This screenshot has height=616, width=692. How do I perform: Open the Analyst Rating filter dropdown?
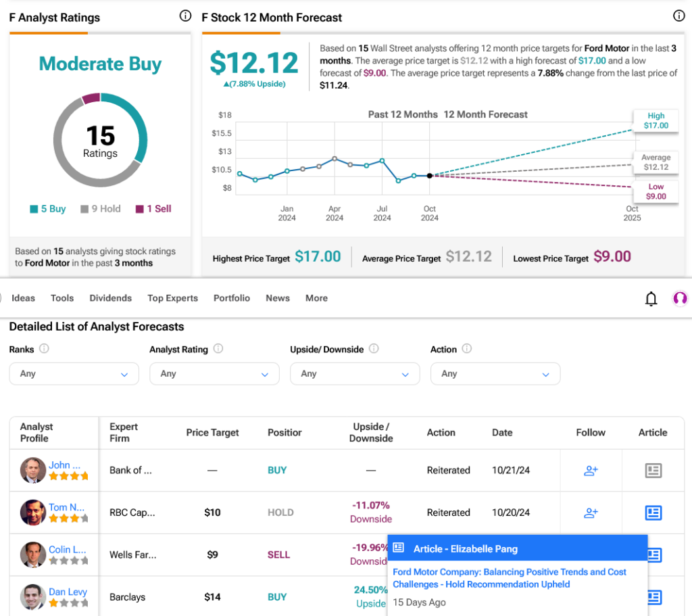[214, 374]
